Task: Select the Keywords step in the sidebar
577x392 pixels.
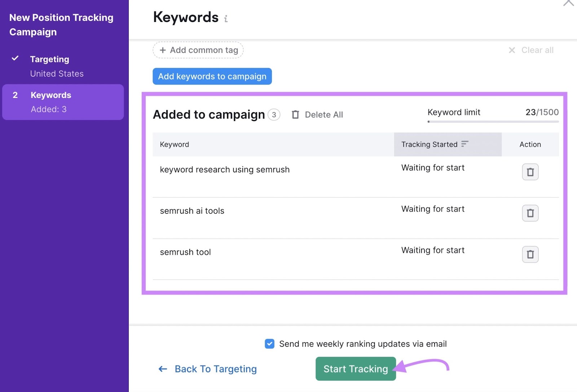Action: 50,95
